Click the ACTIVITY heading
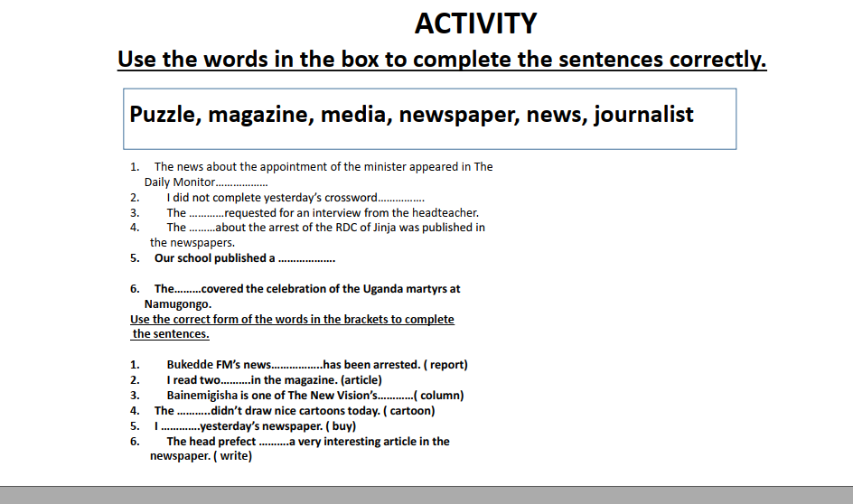Image resolution: width=853 pixels, height=504 pixels. [475, 23]
